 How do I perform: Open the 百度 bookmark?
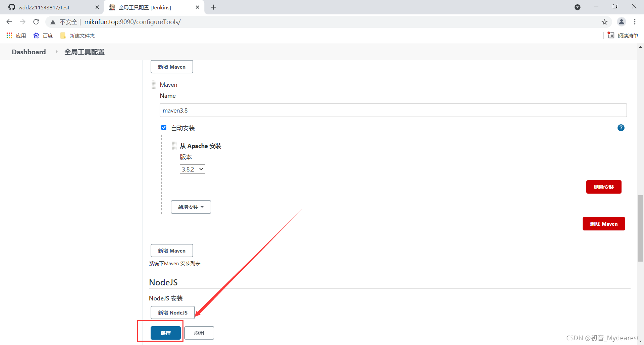point(43,36)
